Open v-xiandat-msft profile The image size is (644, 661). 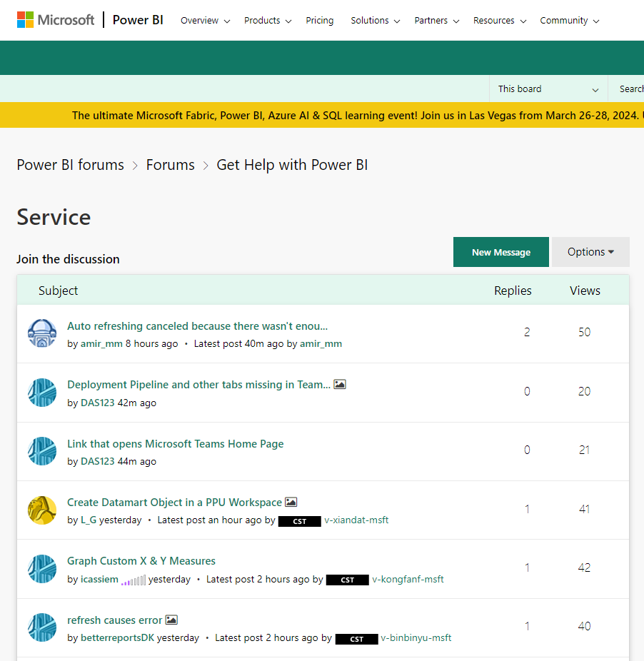356,520
